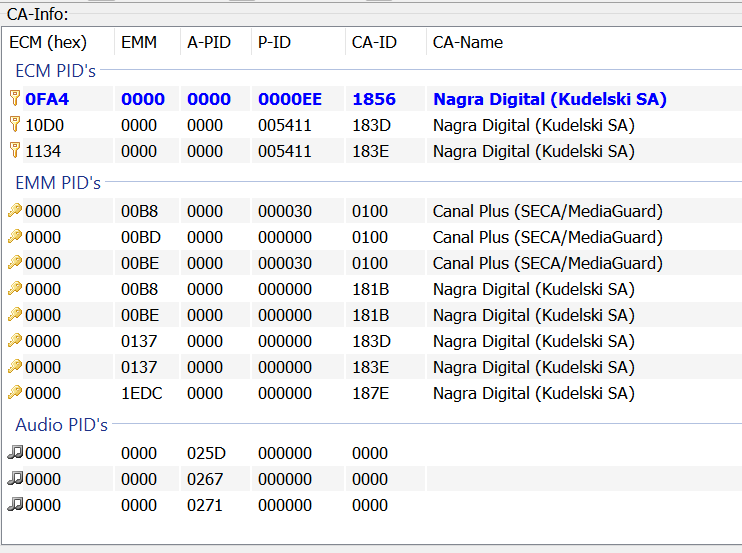742x553 pixels.
Task: Click the key icon of ECM 1134 row
Action: [x=15, y=150]
